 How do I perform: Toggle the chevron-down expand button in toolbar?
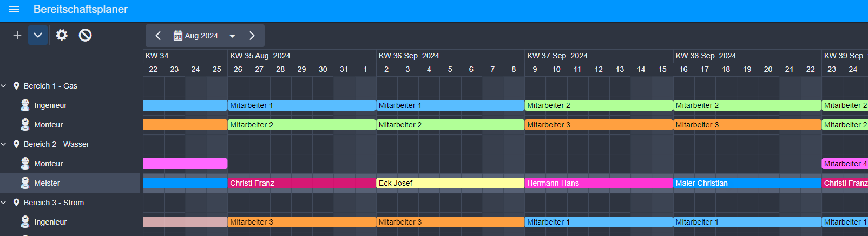coord(38,35)
